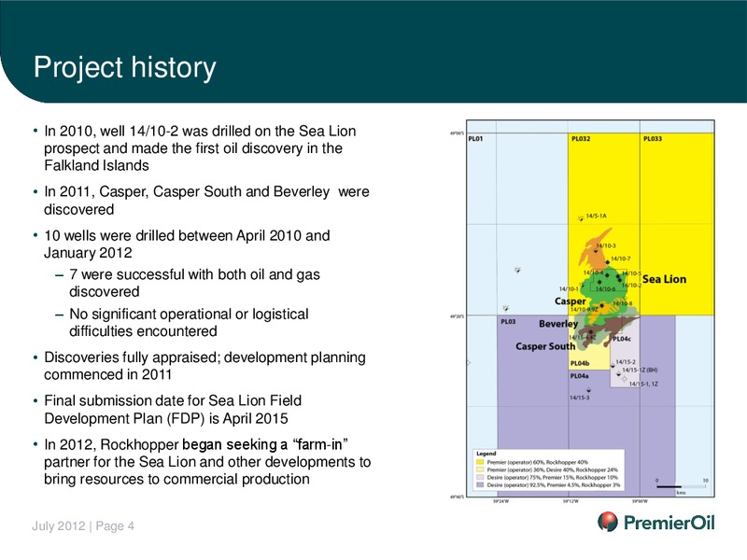This screenshot has height=560, width=747.
Task: Click the map scale bar
Action: [681, 486]
